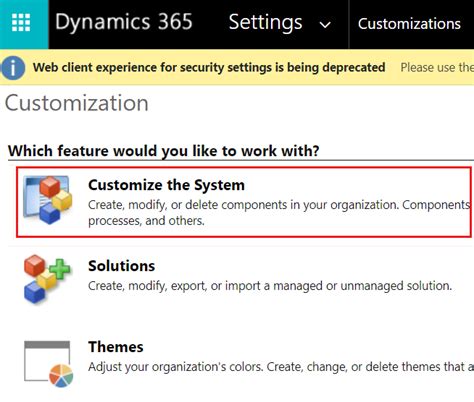Click the Customize the System cubes icon
Viewport: 474px width, 402px height.
48,200
